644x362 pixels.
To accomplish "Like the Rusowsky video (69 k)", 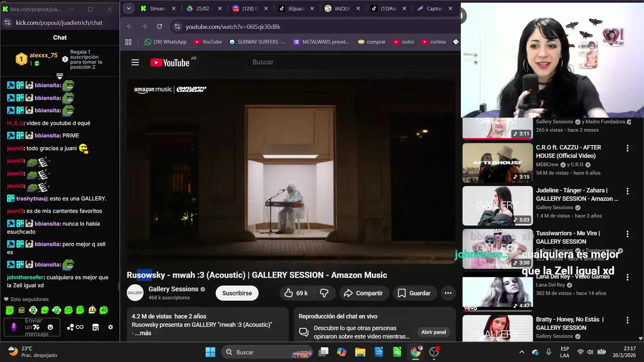I will tap(296, 293).
